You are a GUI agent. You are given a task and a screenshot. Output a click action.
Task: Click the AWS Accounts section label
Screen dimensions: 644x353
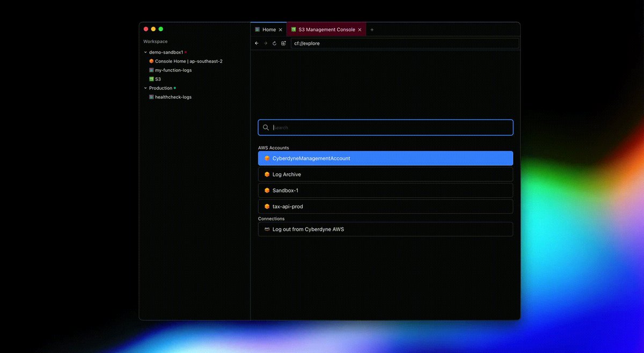coord(274,148)
